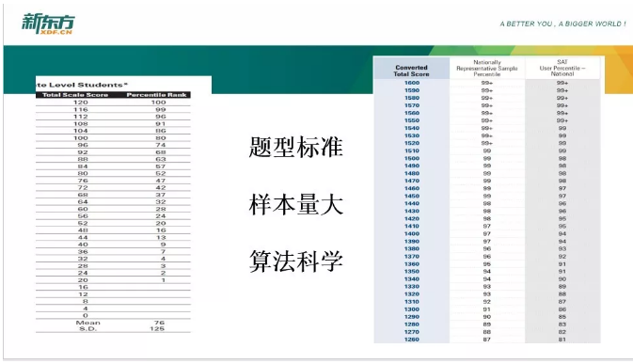Click Percentile Rank 74 beside score 96
The image size is (633, 364).
(161, 145)
